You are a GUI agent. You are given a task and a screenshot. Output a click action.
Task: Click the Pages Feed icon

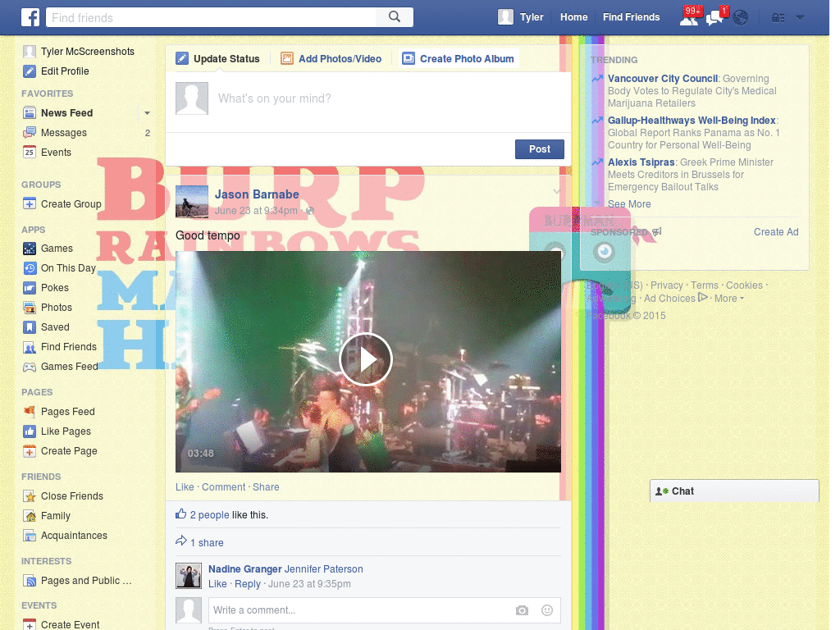(x=30, y=412)
